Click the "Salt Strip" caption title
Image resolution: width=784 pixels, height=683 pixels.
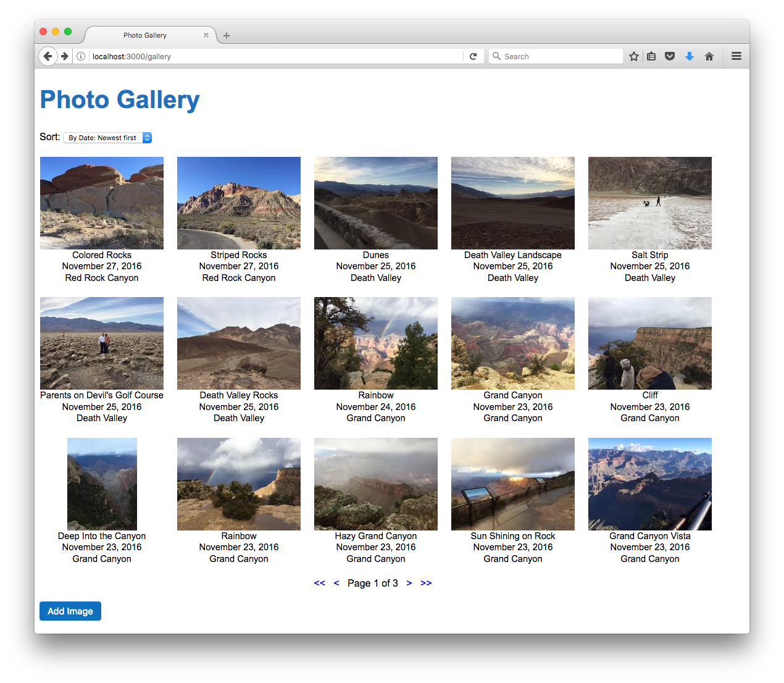pyautogui.click(x=650, y=255)
